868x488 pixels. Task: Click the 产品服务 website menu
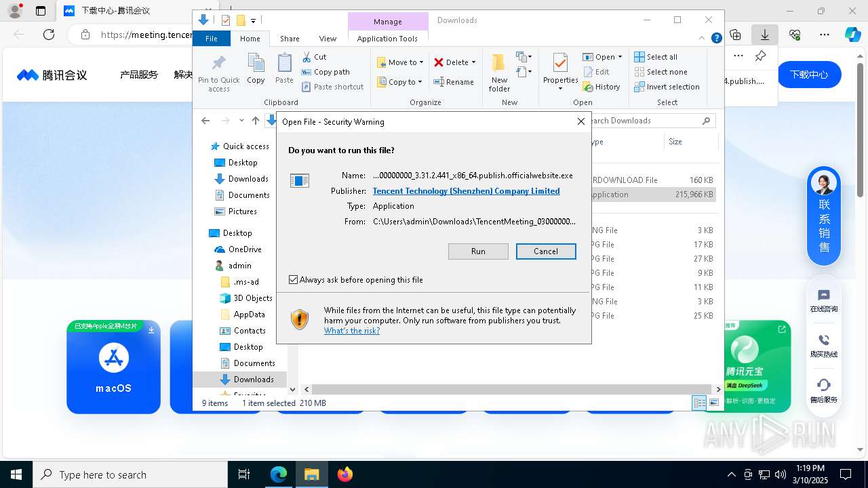tap(139, 75)
